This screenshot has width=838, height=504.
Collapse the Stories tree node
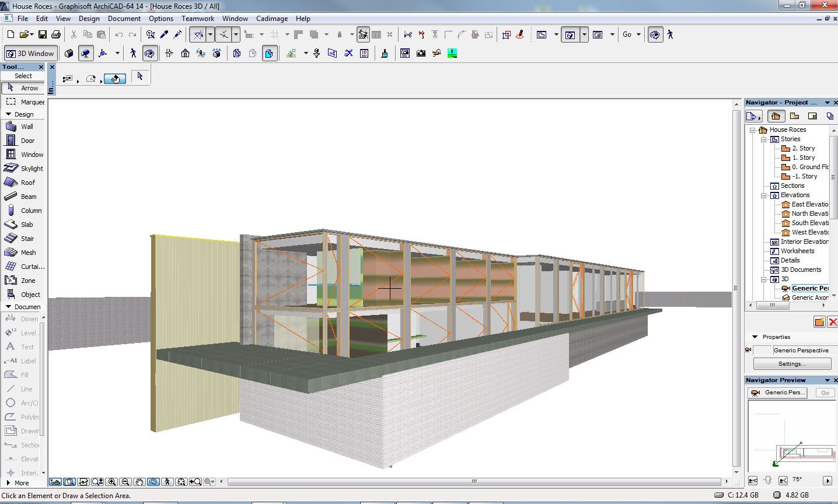pos(763,139)
